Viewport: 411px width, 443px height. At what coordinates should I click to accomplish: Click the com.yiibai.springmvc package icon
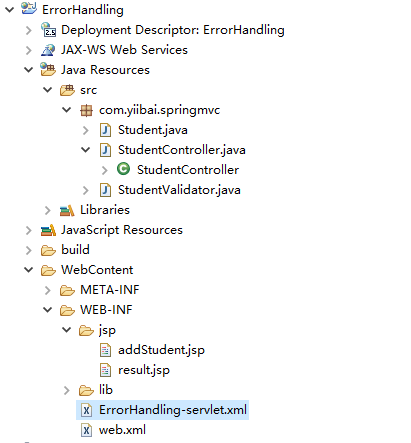click(x=86, y=110)
